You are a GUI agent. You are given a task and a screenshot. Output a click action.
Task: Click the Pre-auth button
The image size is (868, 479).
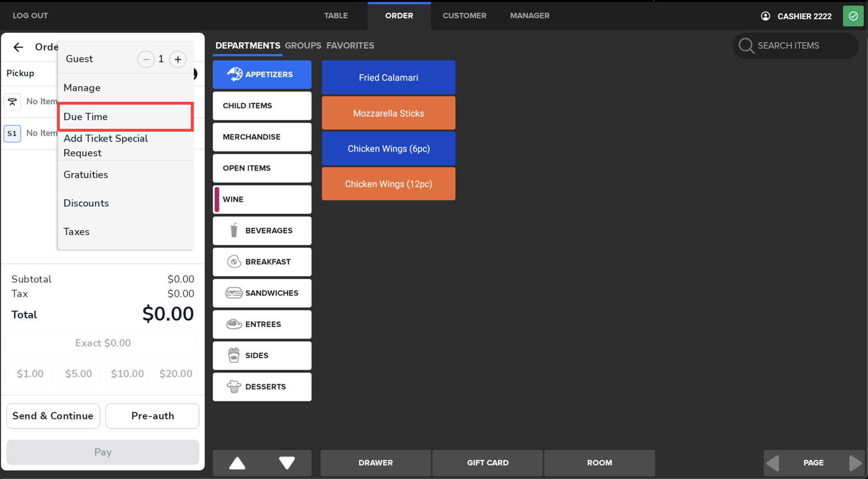pos(152,416)
